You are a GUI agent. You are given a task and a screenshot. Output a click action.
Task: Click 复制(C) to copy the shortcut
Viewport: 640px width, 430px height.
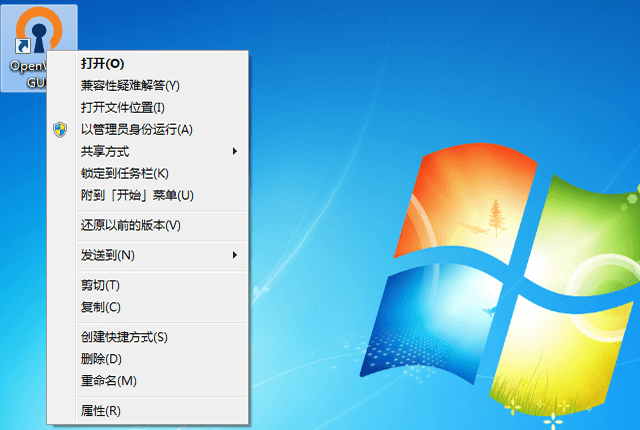click(148, 307)
